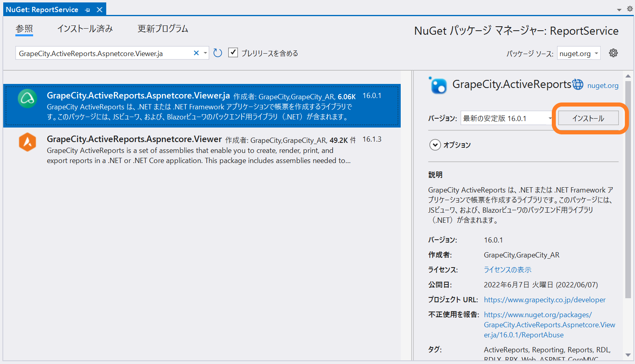Screen dimensions: 635x364
Task: Open the tab window options gear
Action: point(630,8)
